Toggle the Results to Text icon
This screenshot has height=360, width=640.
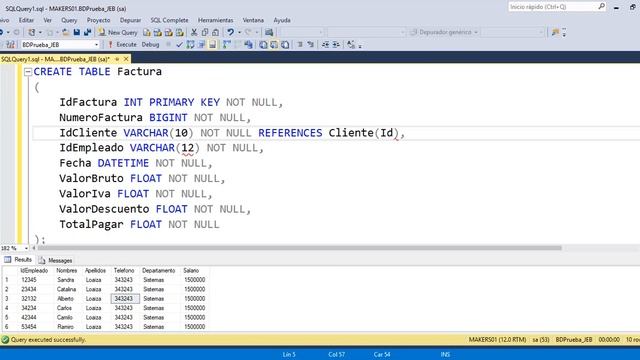tap(263, 44)
